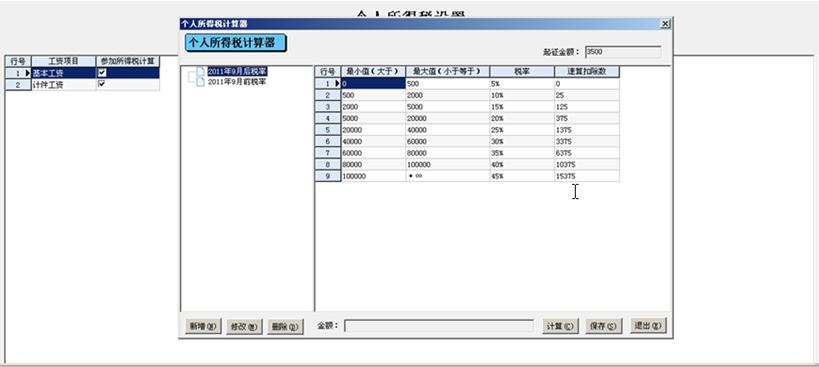
Task: Click the 修改 button
Action: click(244, 326)
